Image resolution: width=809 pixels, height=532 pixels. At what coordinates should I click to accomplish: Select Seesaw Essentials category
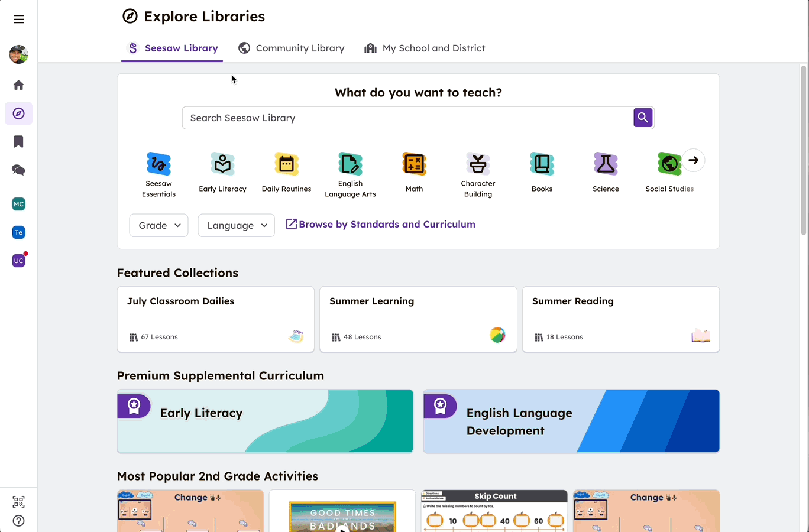pyautogui.click(x=158, y=174)
